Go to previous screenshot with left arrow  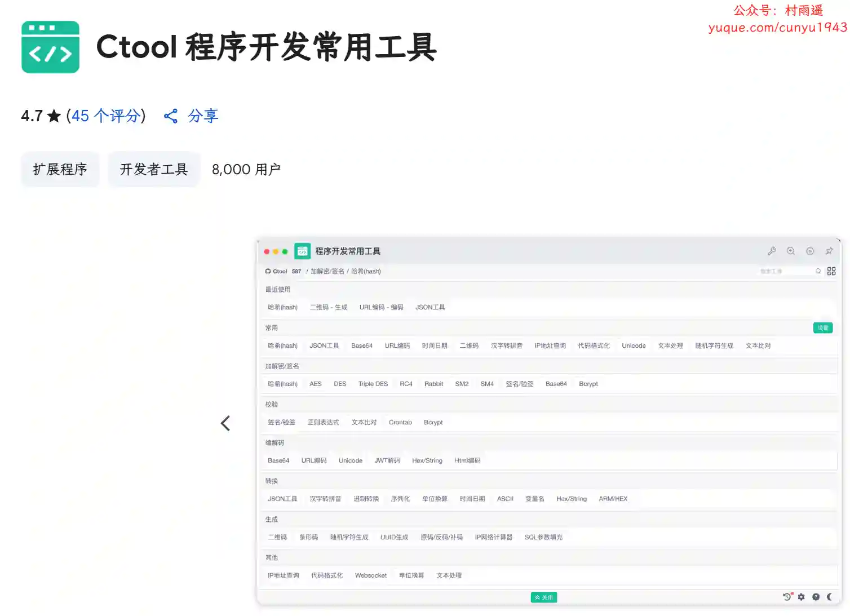pyautogui.click(x=225, y=423)
